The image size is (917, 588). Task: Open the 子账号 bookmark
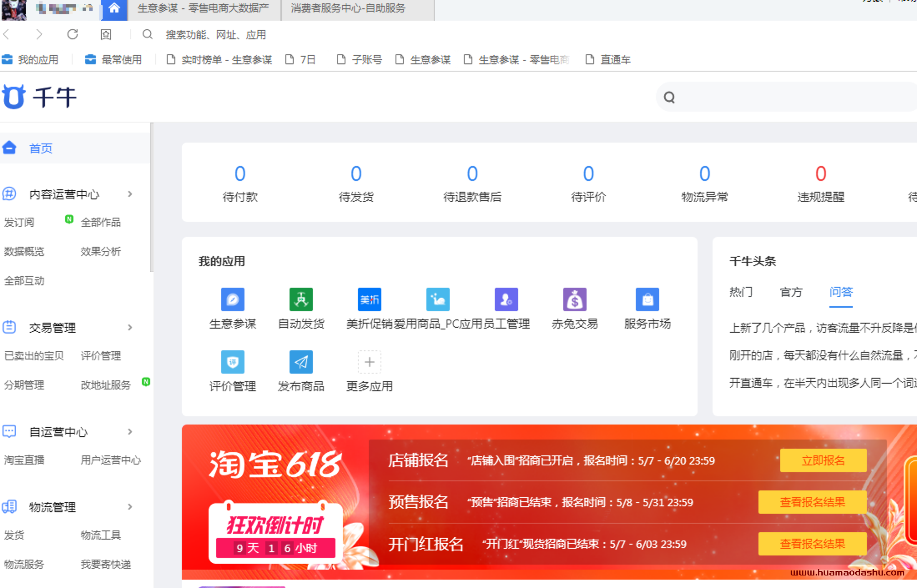pyautogui.click(x=360, y=60)
